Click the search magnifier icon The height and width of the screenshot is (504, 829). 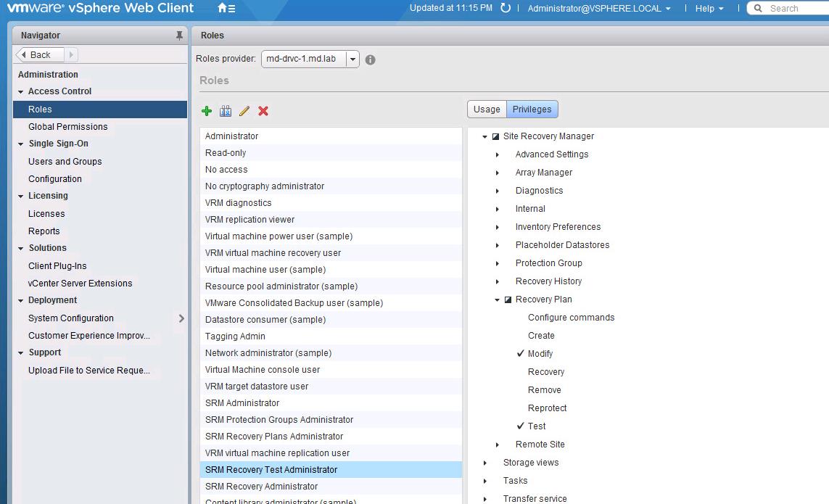point(758,9)
